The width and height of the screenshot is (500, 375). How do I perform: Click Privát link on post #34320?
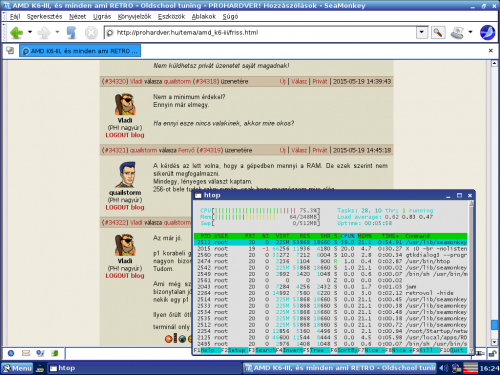point(320,81)
